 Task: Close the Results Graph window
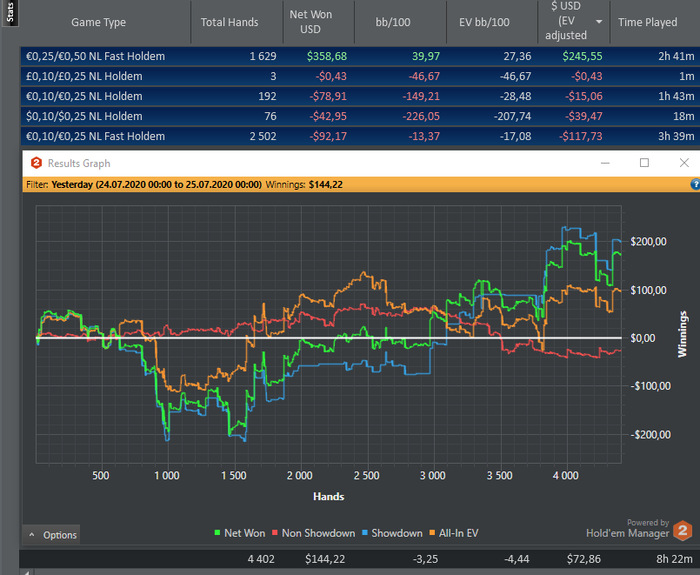coord(683,163)
